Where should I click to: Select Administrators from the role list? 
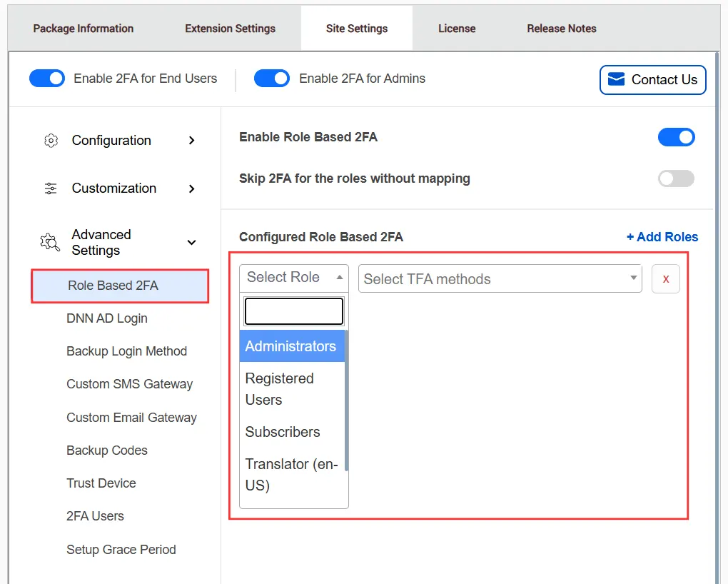click(291, 346)
